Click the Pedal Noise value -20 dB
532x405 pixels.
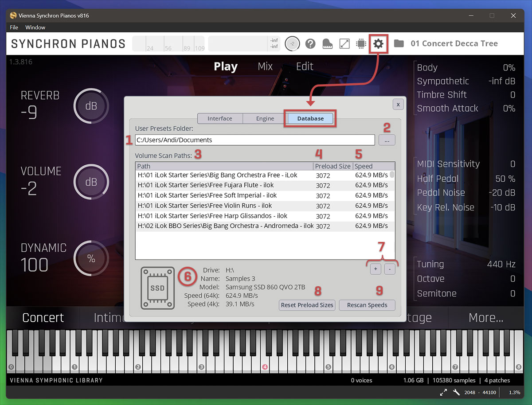502,193
